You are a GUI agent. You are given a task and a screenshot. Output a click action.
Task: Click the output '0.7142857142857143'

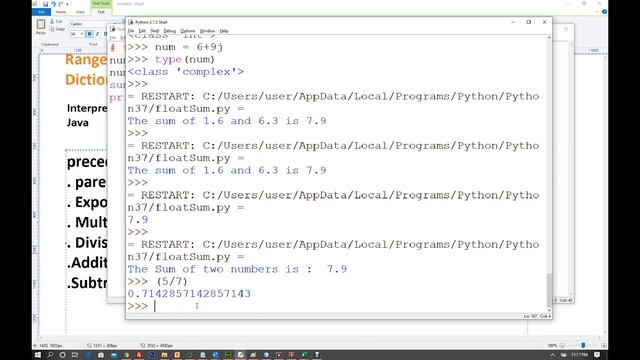(x=189, y=294)
